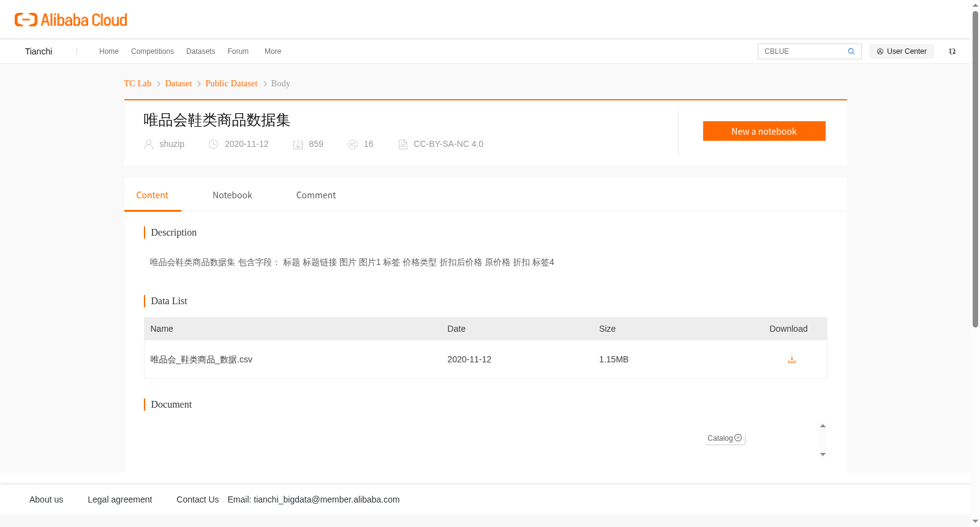
Task: Click the page vertical scrollbar thumb
Action: pos(975,168)
